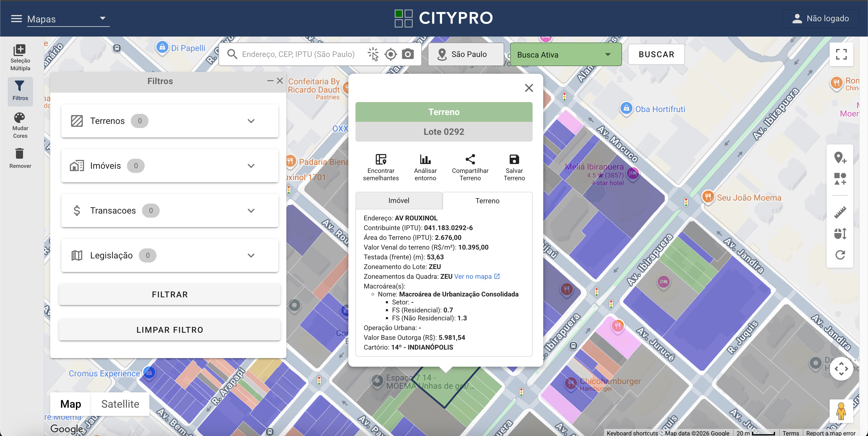Image resolution: width=868 pixels, height=436 pixels.
Task: Click the add marker pin icon
Action: click(840, 158)
